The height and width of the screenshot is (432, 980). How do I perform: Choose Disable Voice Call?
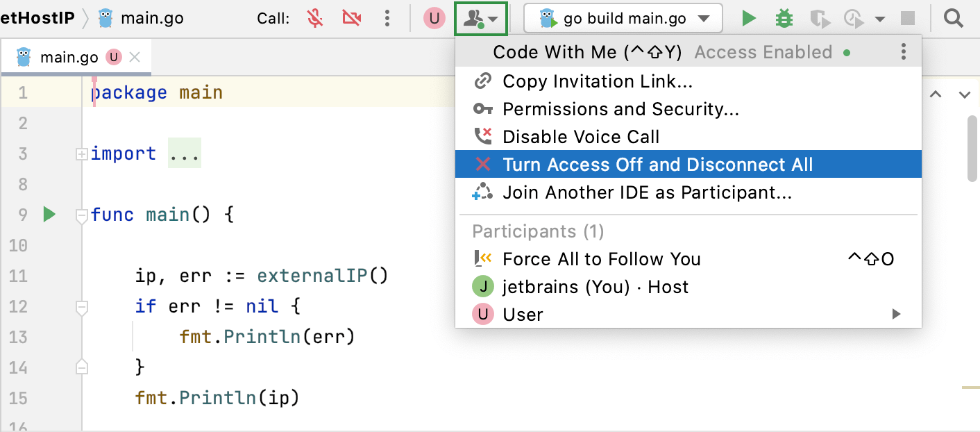click(x=580, y=137)
